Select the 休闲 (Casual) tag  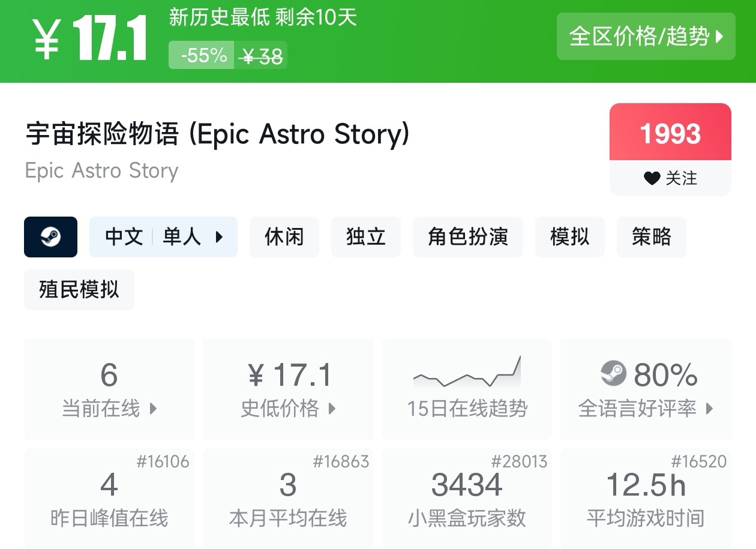284,237
